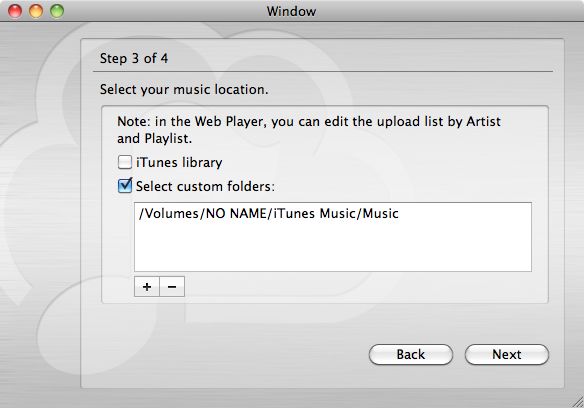
Task: Zoom the window with the green button
Action: (57, 11)
